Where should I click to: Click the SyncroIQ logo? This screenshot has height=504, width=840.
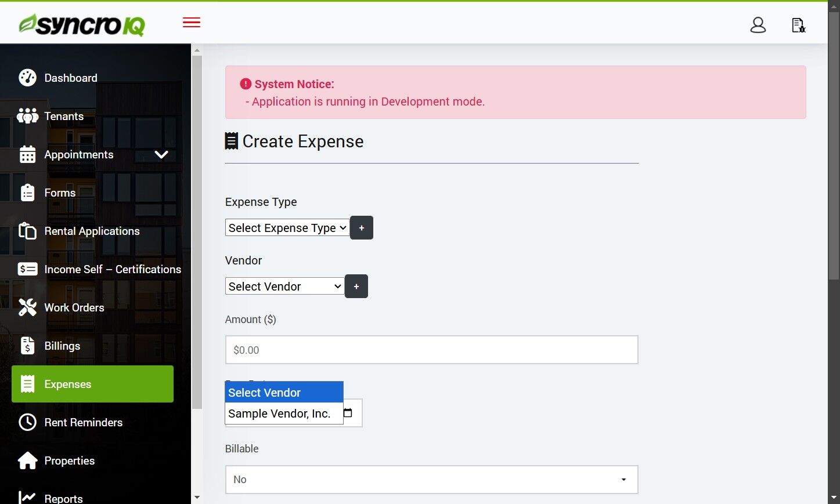click(x=82, y=24)
